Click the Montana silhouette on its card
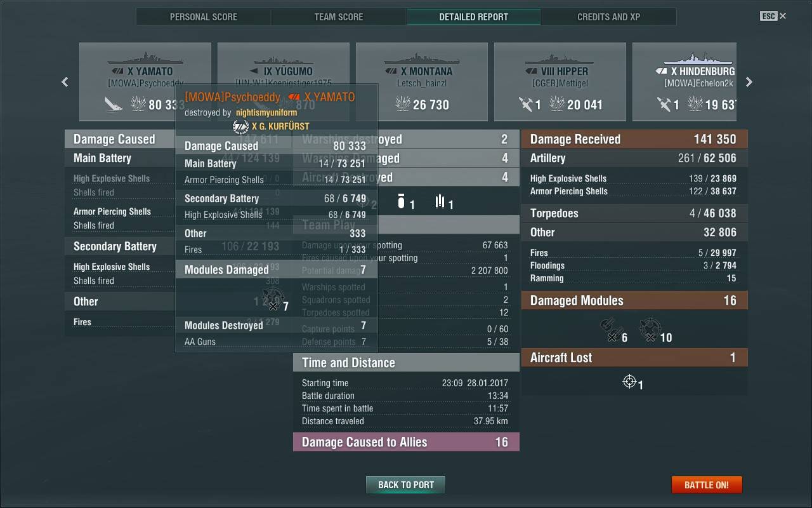812x508 pixels. point(422,59)
